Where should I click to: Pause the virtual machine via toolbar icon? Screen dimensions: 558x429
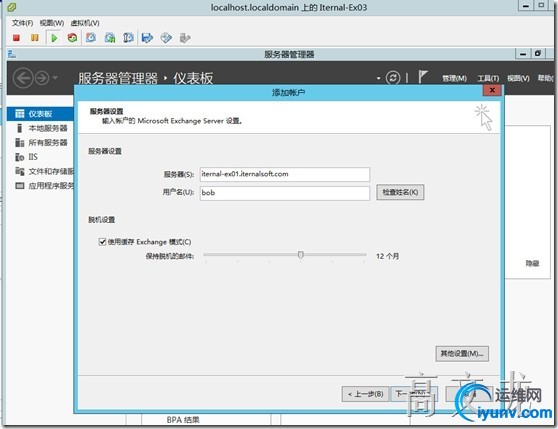(x=35, y=38)
